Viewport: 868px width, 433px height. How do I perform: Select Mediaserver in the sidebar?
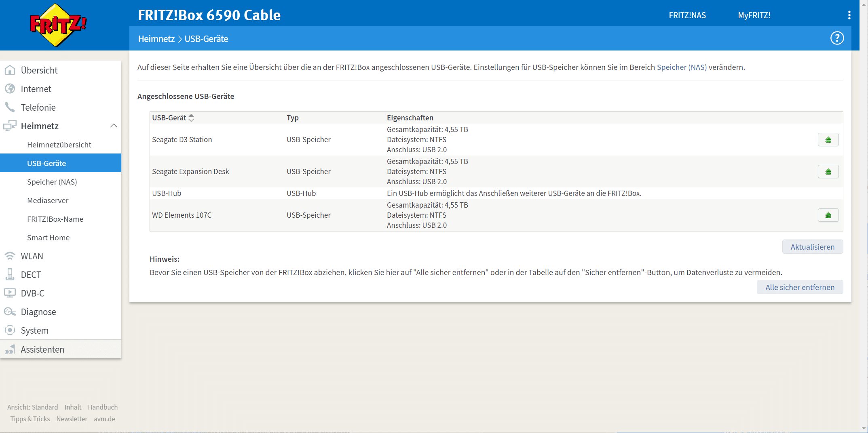tap(48, 200)
